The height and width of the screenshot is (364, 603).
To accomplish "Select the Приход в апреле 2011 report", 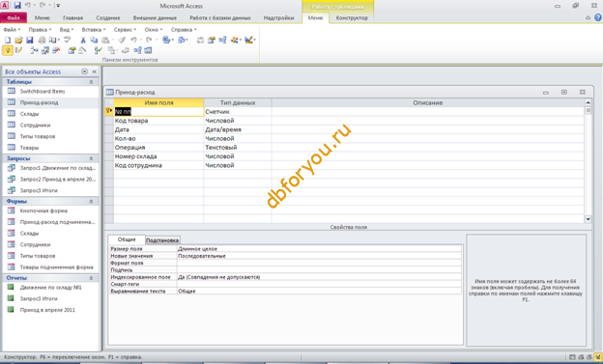I will [x=47, y=310].
